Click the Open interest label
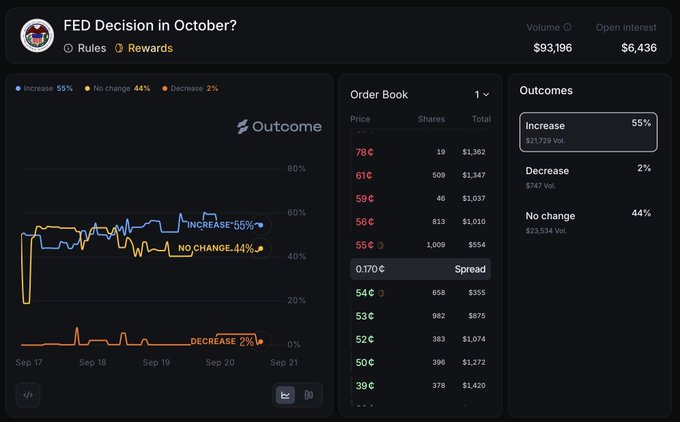The width and height of the screenshot is (680, 422). click(x=626, y=27)
